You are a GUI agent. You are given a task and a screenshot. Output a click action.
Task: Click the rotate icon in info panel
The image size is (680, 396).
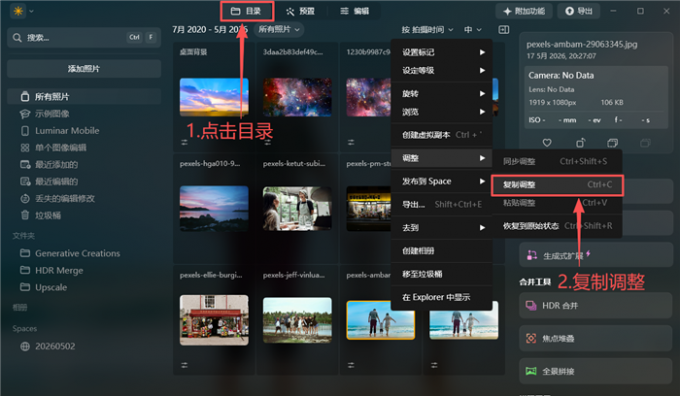[580, 143]
